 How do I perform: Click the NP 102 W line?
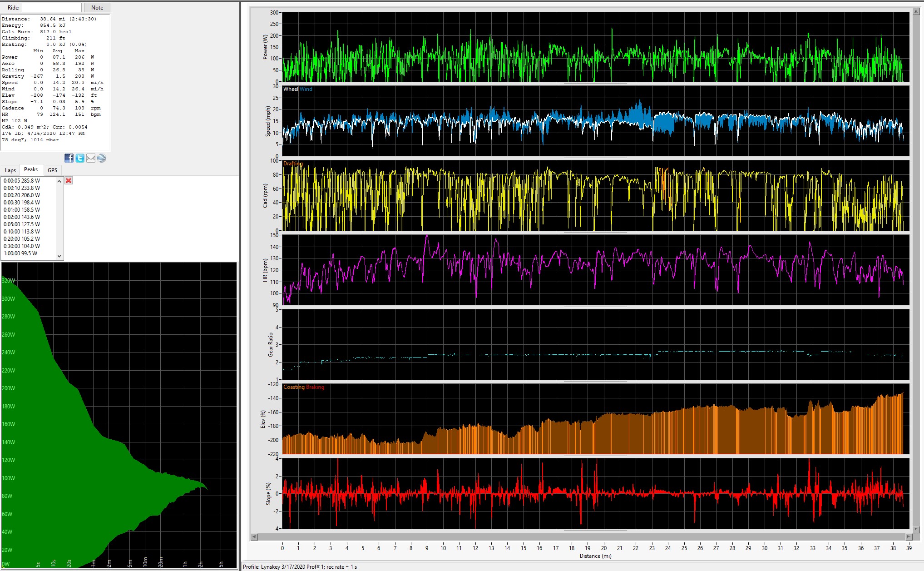pos(15,121)
